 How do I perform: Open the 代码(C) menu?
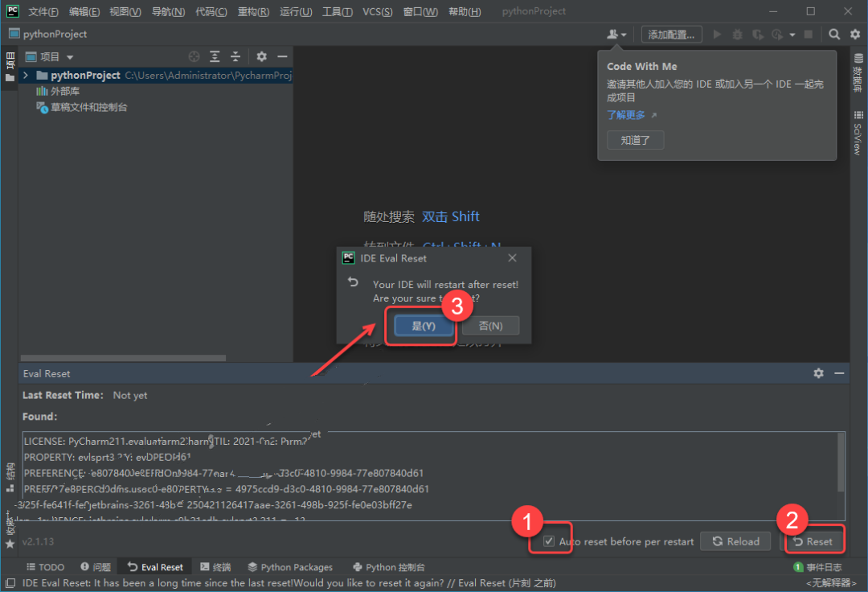(211, 11)
